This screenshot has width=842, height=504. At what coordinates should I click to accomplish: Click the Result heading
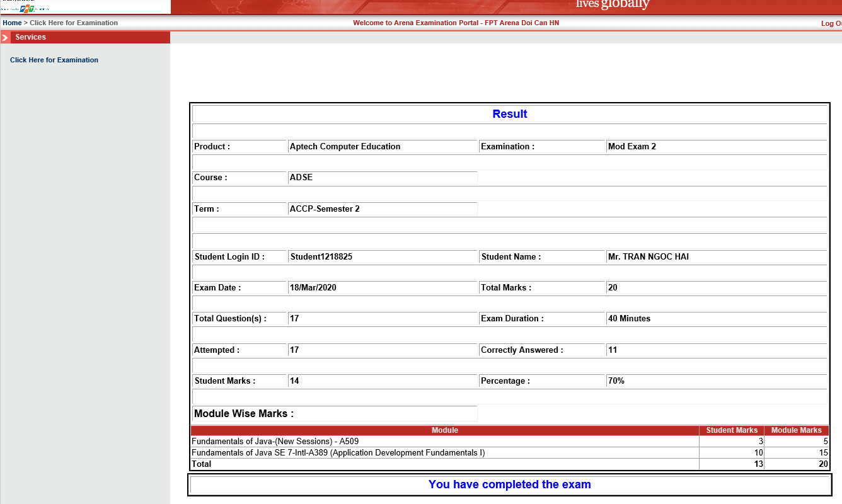point(510,114)
